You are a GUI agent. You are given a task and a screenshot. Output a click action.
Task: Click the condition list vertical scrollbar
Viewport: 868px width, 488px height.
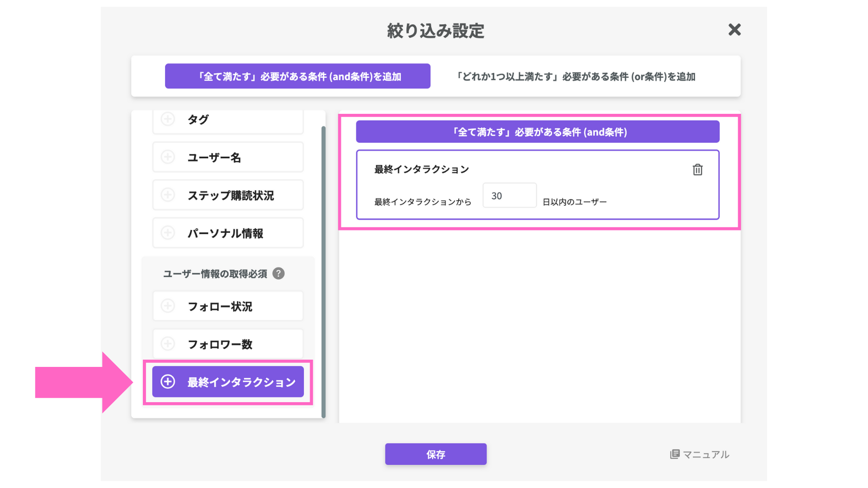pos(323,271)
